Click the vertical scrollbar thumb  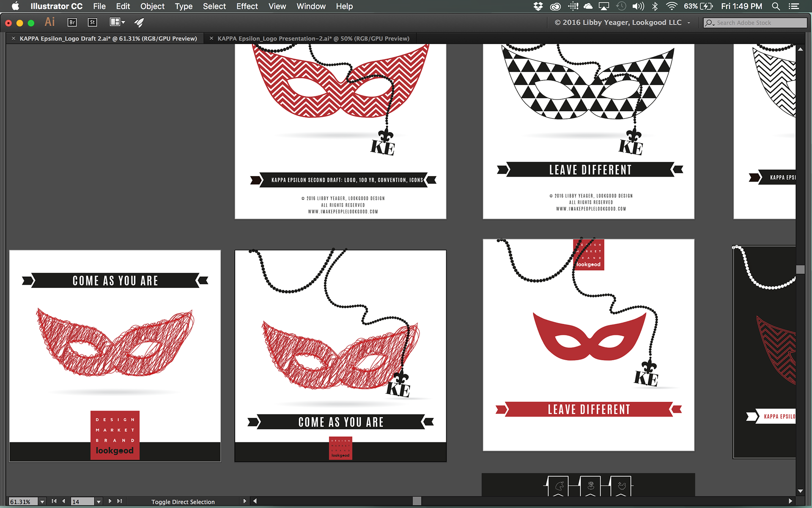tap(800, 270)
